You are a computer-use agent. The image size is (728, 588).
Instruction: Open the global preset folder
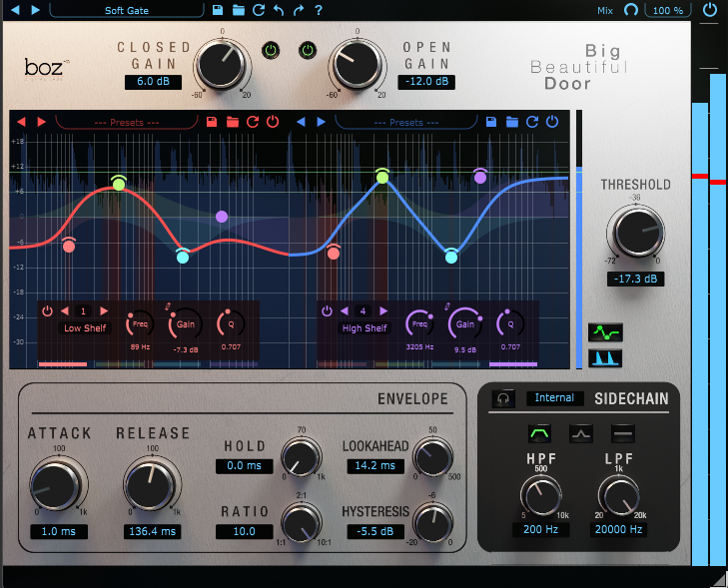click(x=239, y=10)
